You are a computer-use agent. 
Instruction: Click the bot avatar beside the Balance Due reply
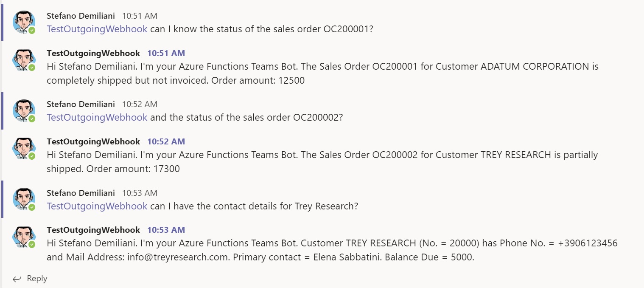pos(24,237)
